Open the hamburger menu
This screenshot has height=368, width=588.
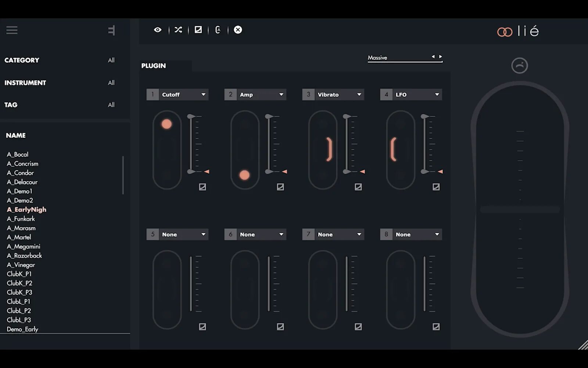click(x=12, y=30)
